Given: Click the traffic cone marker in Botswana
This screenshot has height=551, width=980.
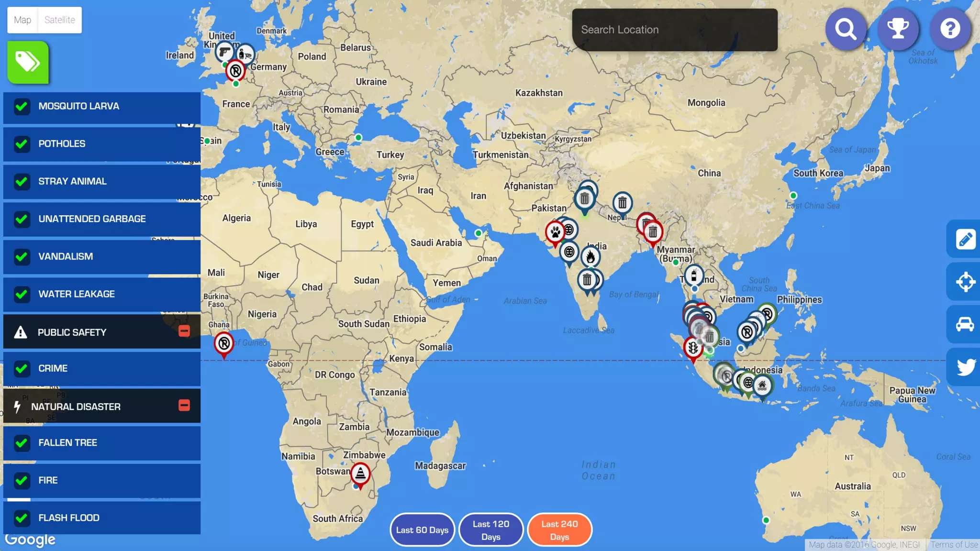Looking at the screenshot, I should tap(360, 474).
